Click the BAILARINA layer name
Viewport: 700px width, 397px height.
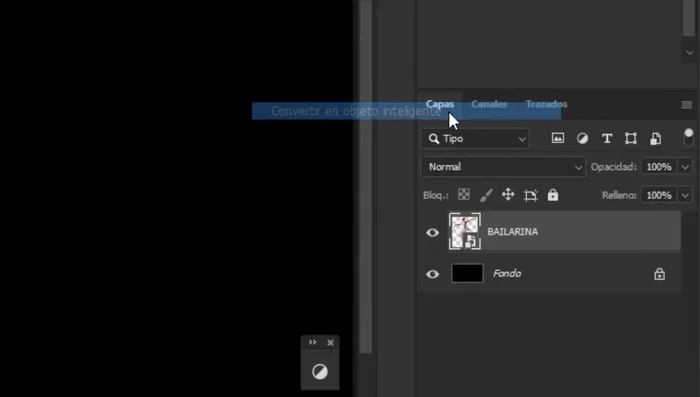point(512,232)
